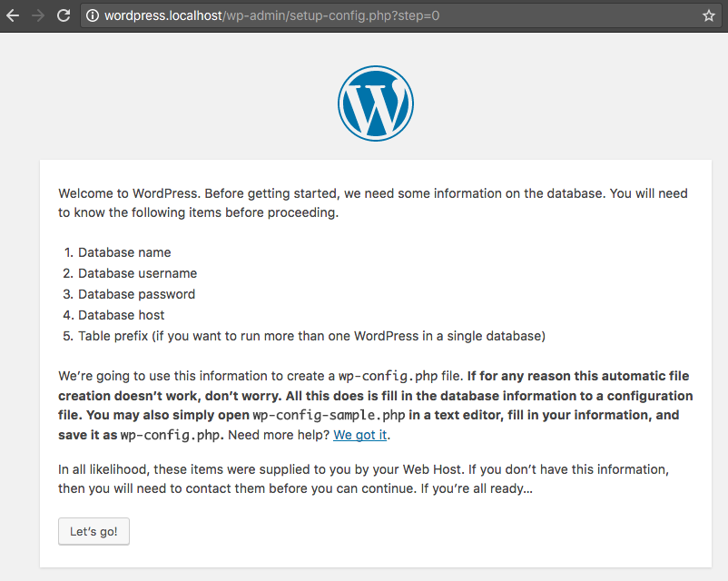Click the "Database username" list item
Screen dimensions: 728x581
pos(137,273)
